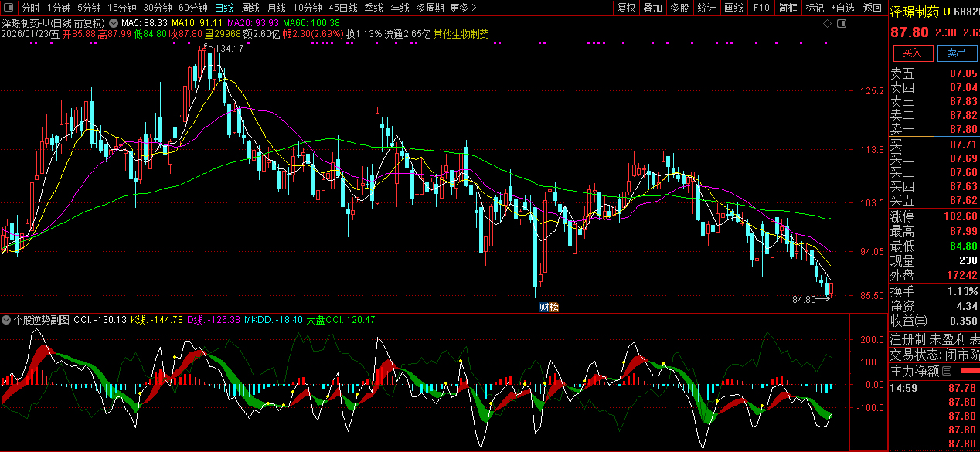Add stock to watchlist via +自选

click(x=842, y=8)
